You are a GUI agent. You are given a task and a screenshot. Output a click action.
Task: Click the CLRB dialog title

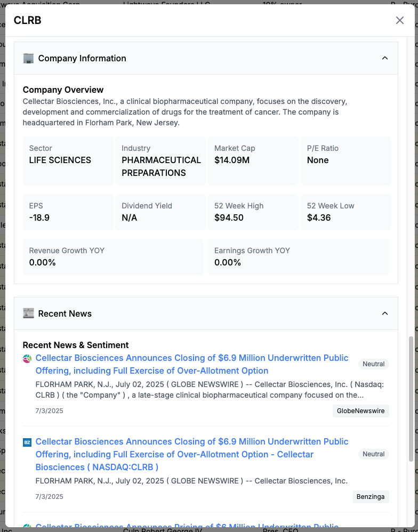pyautogui.click(x=28, y=20)
